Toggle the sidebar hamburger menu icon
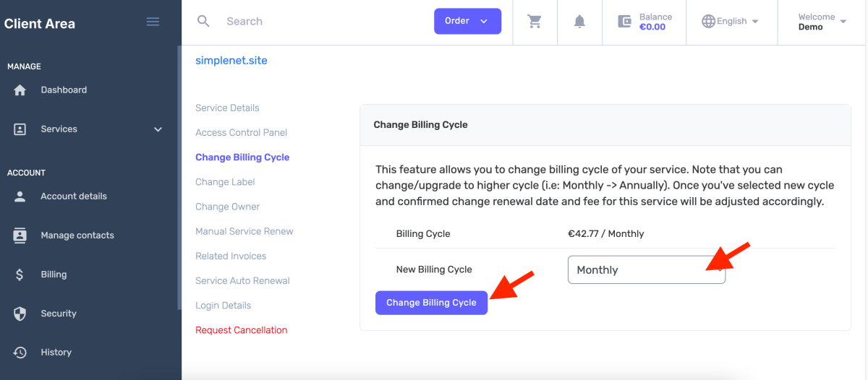Image resolution: width=868 pixels, height=380 pixels. pos(153,22)
